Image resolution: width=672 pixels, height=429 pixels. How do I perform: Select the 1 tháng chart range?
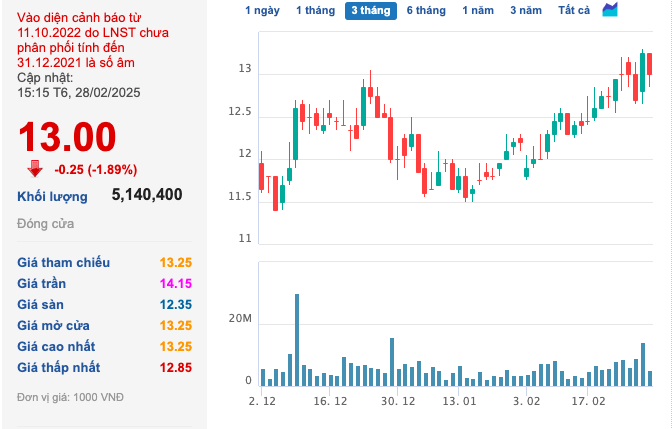[x=315, y=10]
